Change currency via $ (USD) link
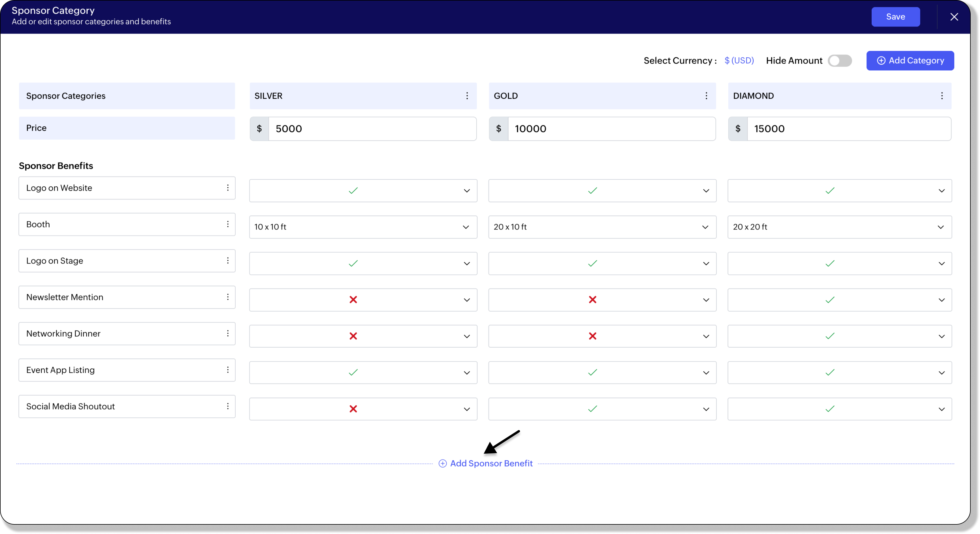The image size is (980, 534). pos(739,61)
